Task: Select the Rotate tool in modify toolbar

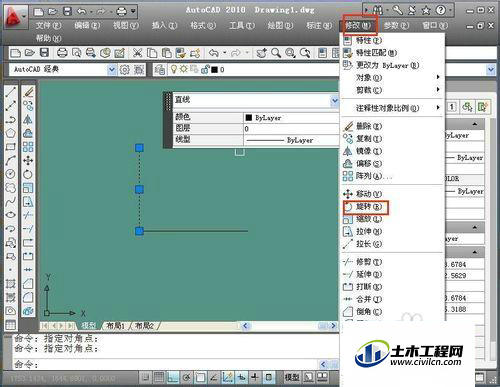Action: (x=28, y=174)
